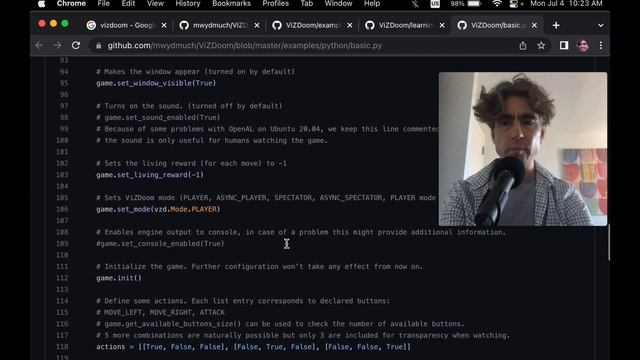Open the Chrome profile avatar
This screenshot has width=640, height=360.
point(583,45)
